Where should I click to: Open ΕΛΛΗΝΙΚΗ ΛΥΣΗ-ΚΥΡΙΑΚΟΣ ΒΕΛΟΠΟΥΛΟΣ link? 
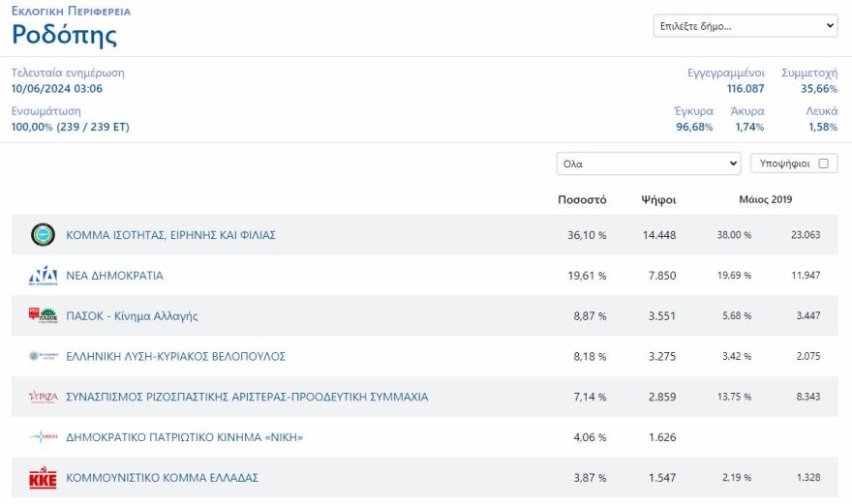click(x=175, y=357)
